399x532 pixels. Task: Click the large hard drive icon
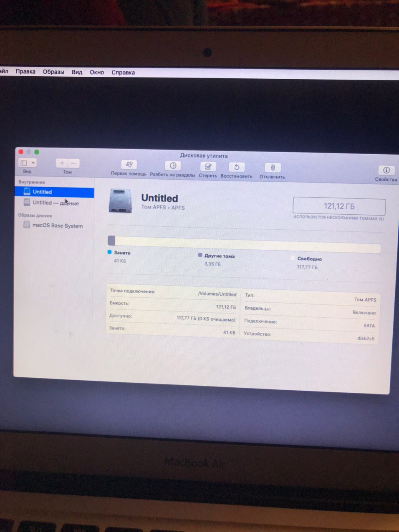point(120,201)
